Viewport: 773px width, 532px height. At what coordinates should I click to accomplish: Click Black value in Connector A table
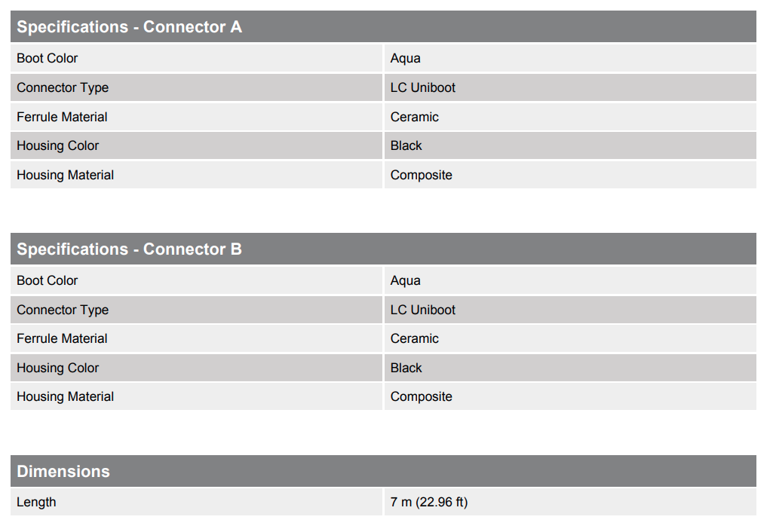pyautogui.click(x=406, y=145)
